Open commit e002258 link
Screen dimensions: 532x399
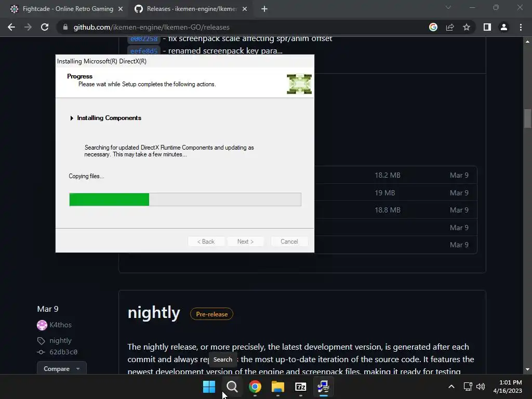(144, 38)
